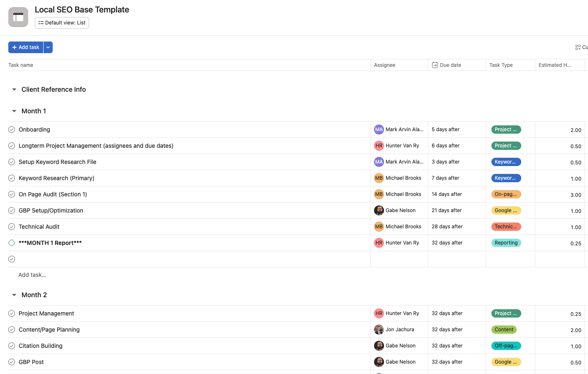Mark the Onboarding task complete
588x374 pixels.
click(12, 130)
